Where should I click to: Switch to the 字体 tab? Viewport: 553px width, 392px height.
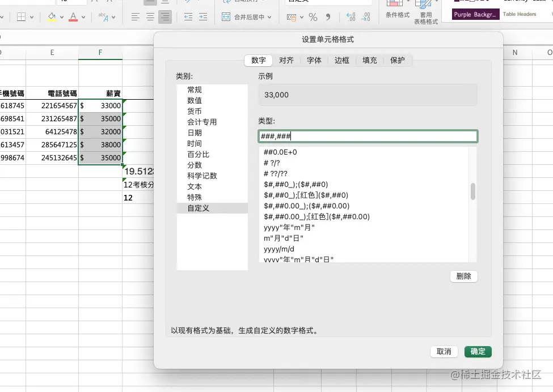click(x=314, y=60)
